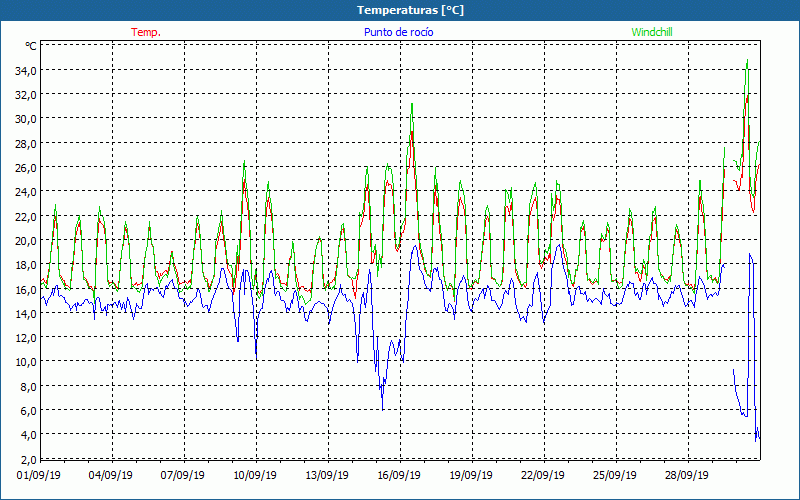The image size is (800, 500).
Task: Click the 8,0 y-axis value
Action: (x=28, y=386)
